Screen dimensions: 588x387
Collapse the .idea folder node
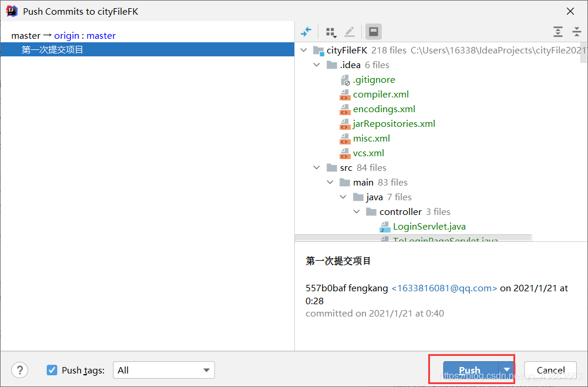pos(317,65)
